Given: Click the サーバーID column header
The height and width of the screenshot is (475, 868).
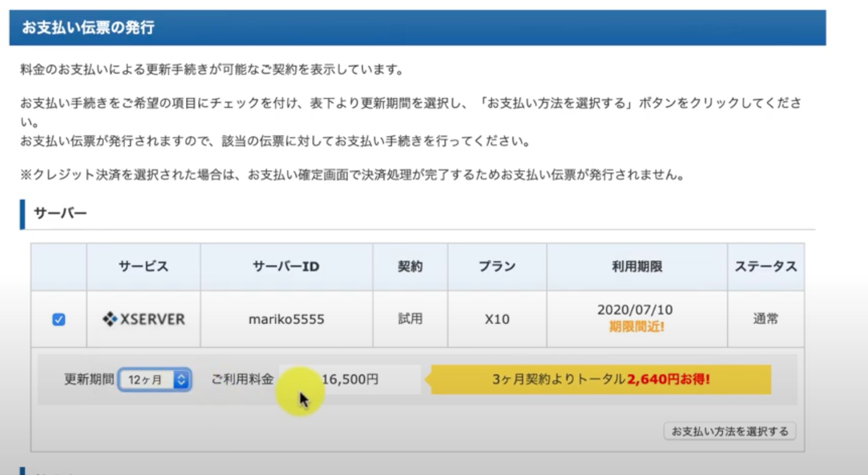Looking at the screenshot, I should point(286,266).
